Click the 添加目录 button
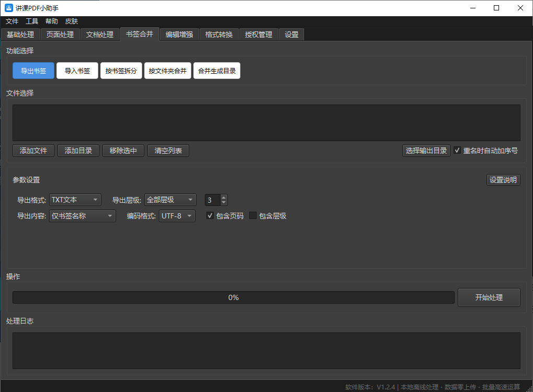 point(78,151)
